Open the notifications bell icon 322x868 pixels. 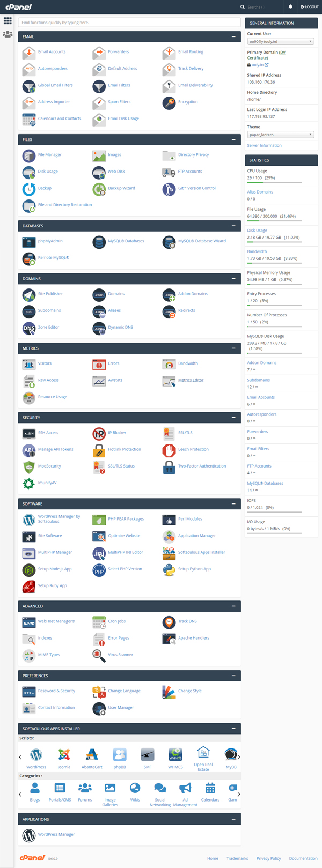point(290,7)
